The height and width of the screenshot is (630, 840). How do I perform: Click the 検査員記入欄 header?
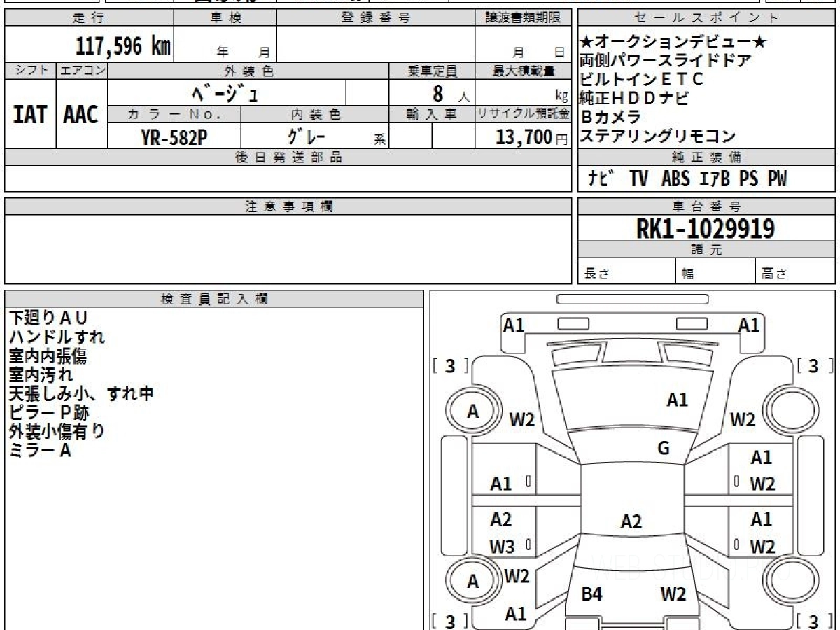pos(214,299)
